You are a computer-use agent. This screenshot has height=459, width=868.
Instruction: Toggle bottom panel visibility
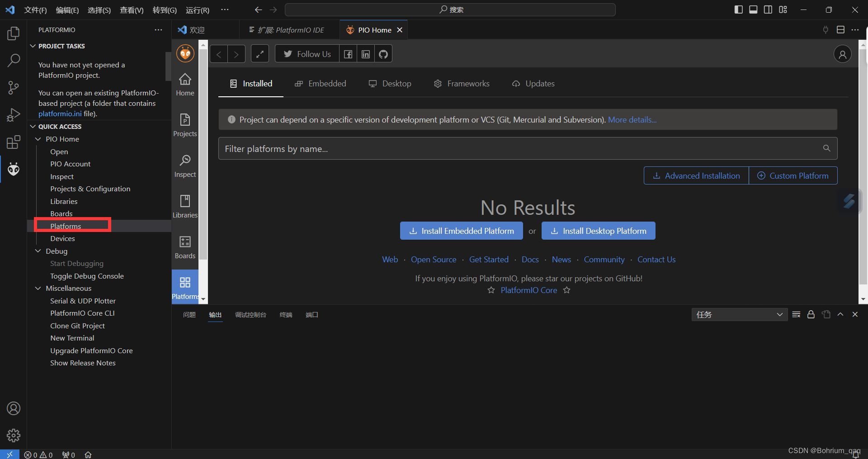[x=753, y=9]
